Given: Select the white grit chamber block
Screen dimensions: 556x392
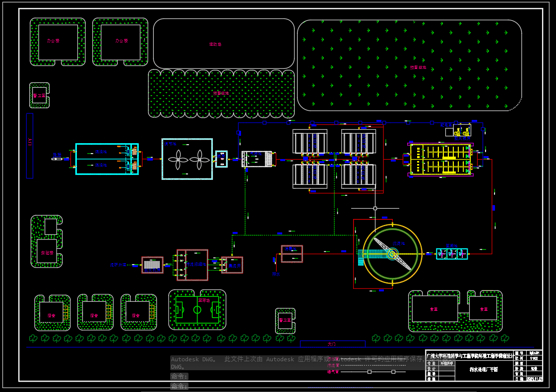Looking at the screenshot, I should 257,159.
